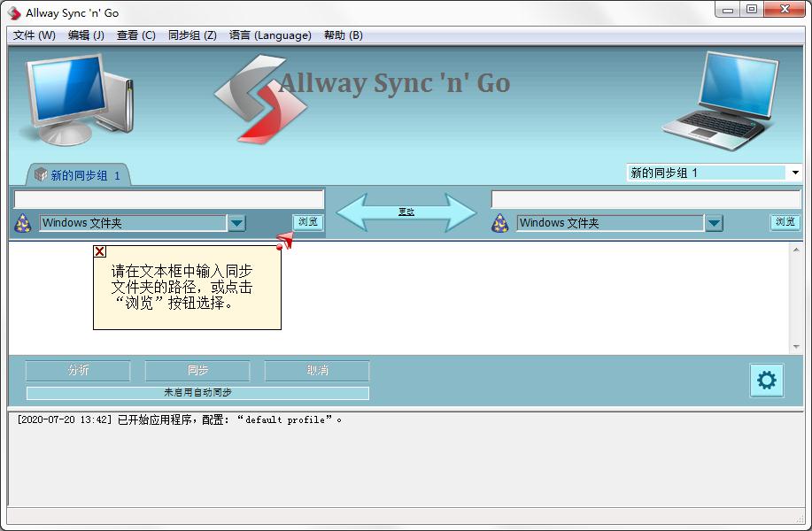Click the Allway Sync red-gray logo
Image resolution: width=812 pixels, height=531 pixels.
point(260,97)
